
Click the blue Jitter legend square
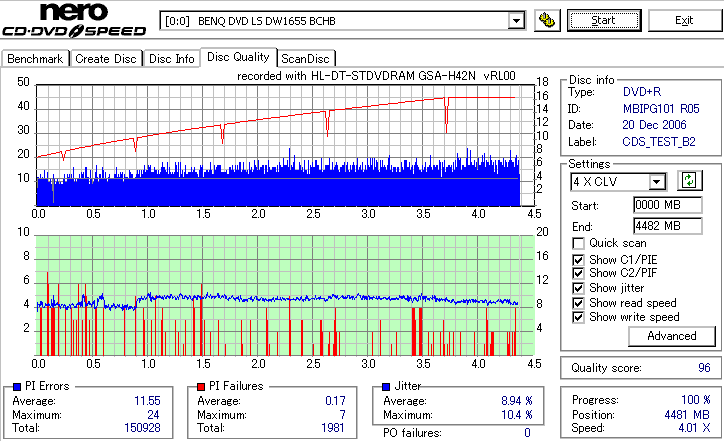(386, 387)
